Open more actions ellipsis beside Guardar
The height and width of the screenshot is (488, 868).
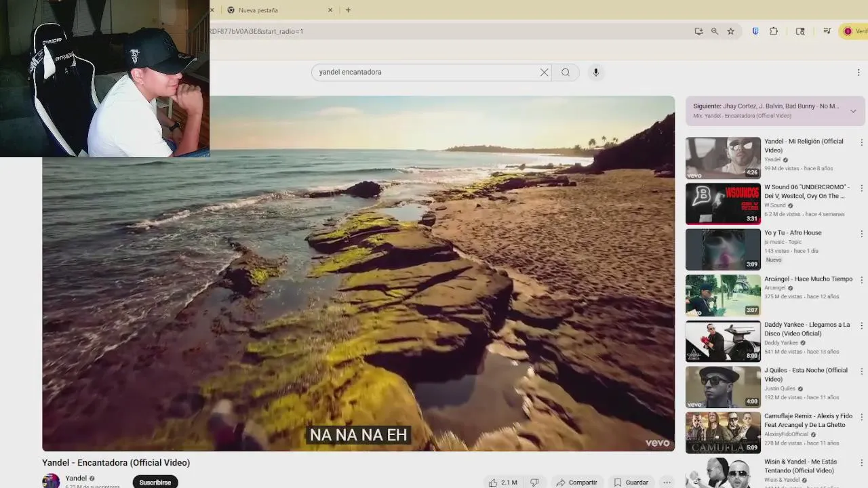pos(667,483)
